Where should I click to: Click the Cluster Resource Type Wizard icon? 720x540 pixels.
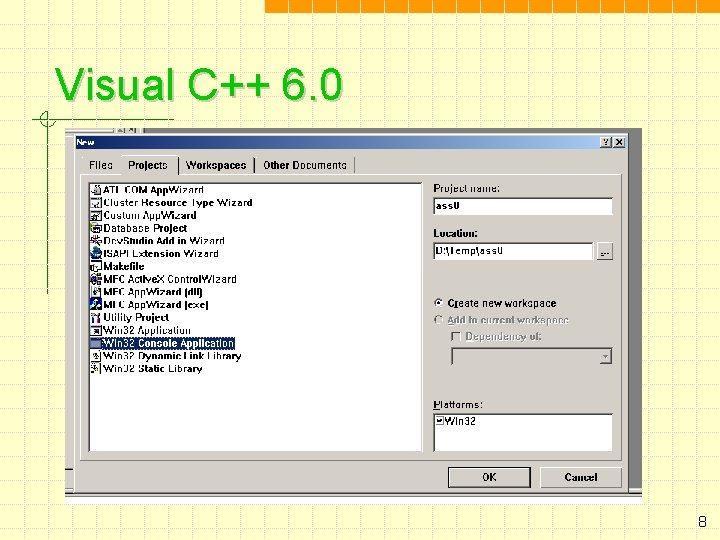[x=96, y=202]
